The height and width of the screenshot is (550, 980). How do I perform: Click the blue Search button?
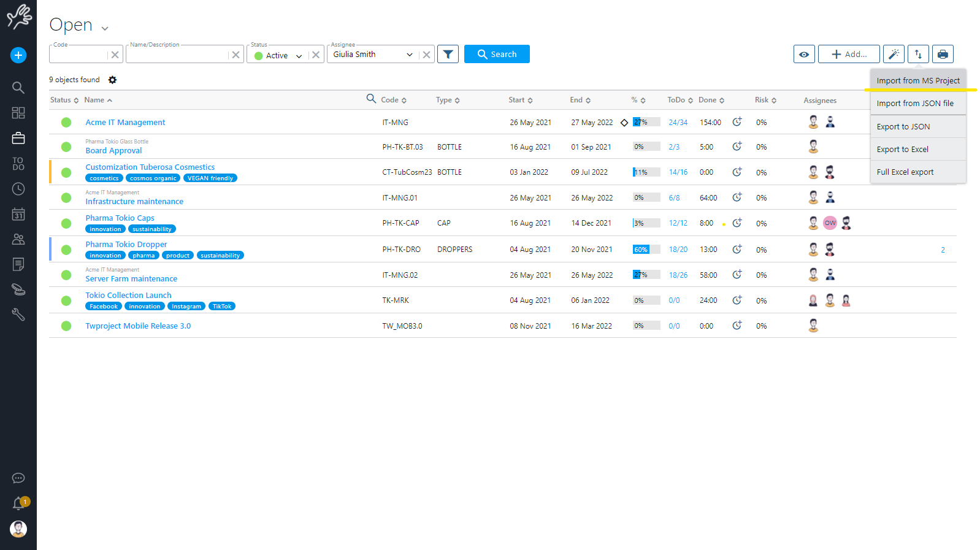[497, 54]
